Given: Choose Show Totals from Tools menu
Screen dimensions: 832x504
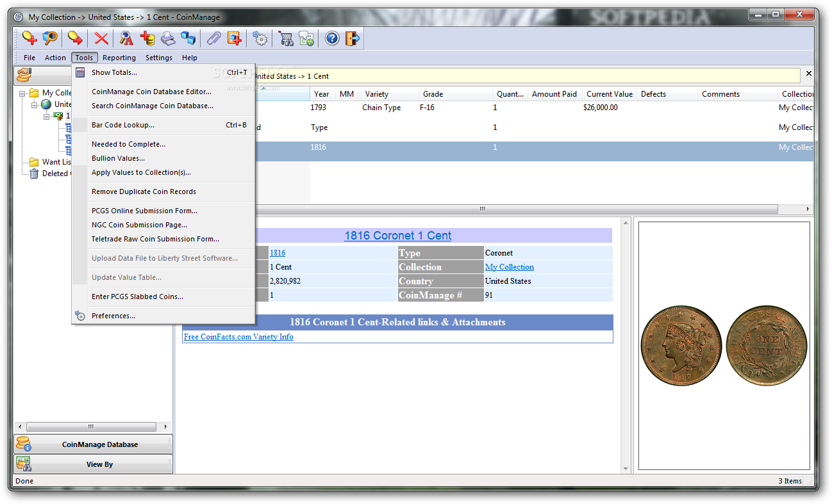Looking at the screenshot, I should (x=163, y=72).
